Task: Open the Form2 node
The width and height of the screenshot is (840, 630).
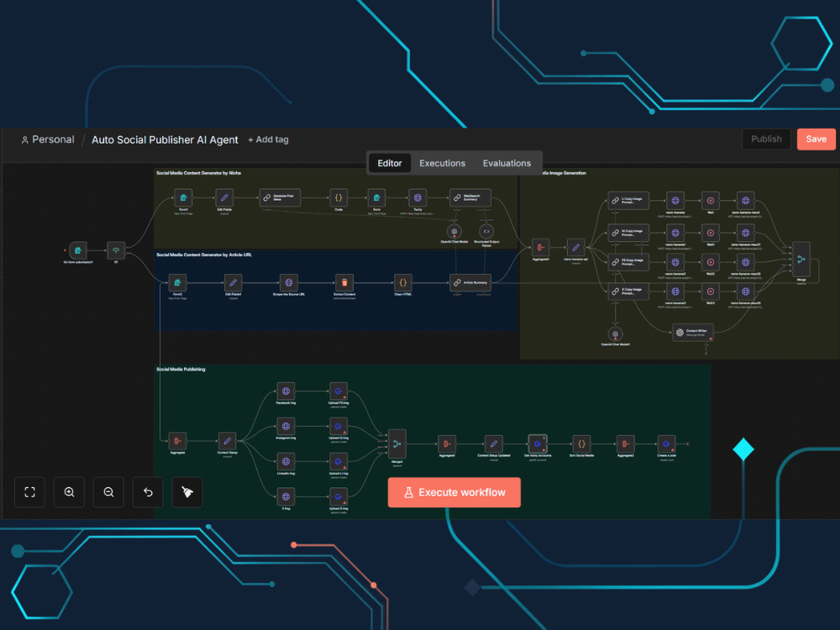Action: (x=177, y=282)
